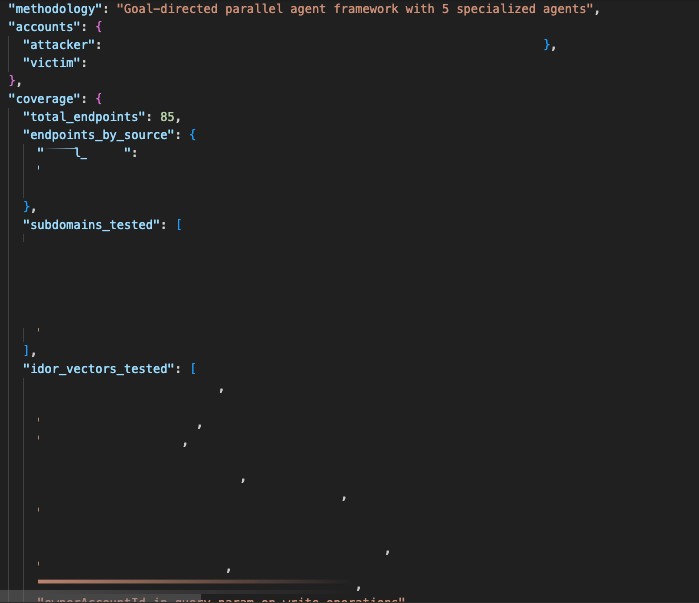Select the "endpoints_by_source" key
The height and width of the screenshot is (603, 699).
[x=99, y=135]
